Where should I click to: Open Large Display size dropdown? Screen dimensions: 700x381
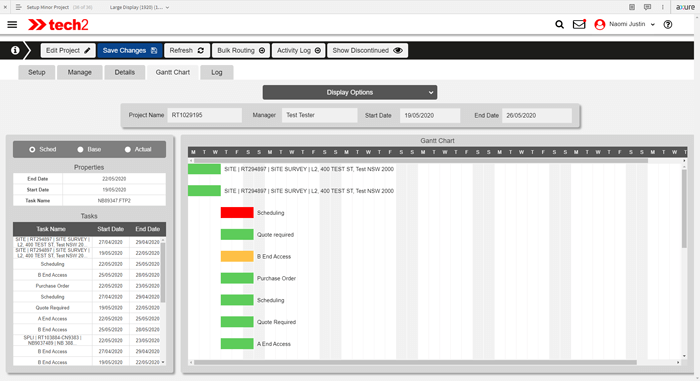click(x=139, y=7)
